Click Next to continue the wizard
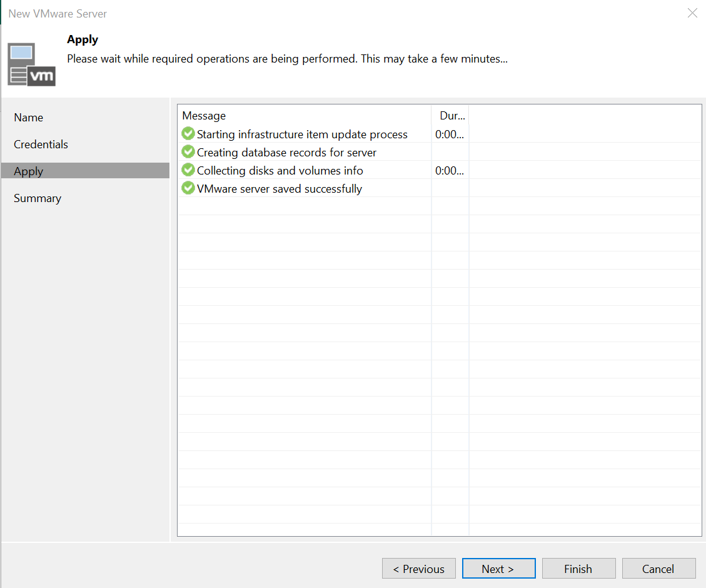Viewport: 706px width, 588px height. point(498,569)
